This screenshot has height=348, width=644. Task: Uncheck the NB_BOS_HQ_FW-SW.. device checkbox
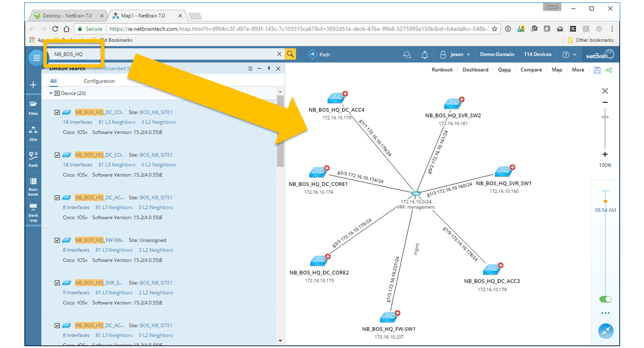point(57,240)
